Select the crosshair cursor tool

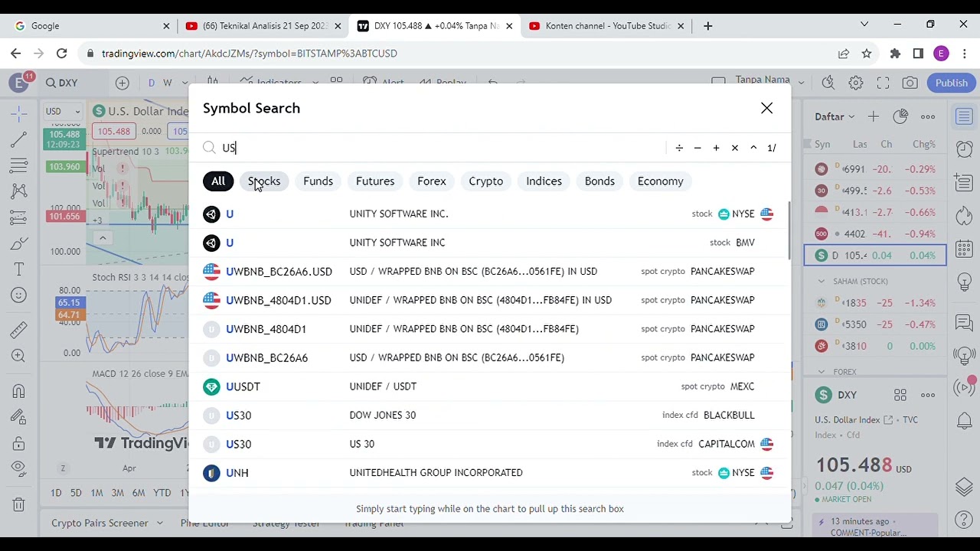tap(19, 114)
